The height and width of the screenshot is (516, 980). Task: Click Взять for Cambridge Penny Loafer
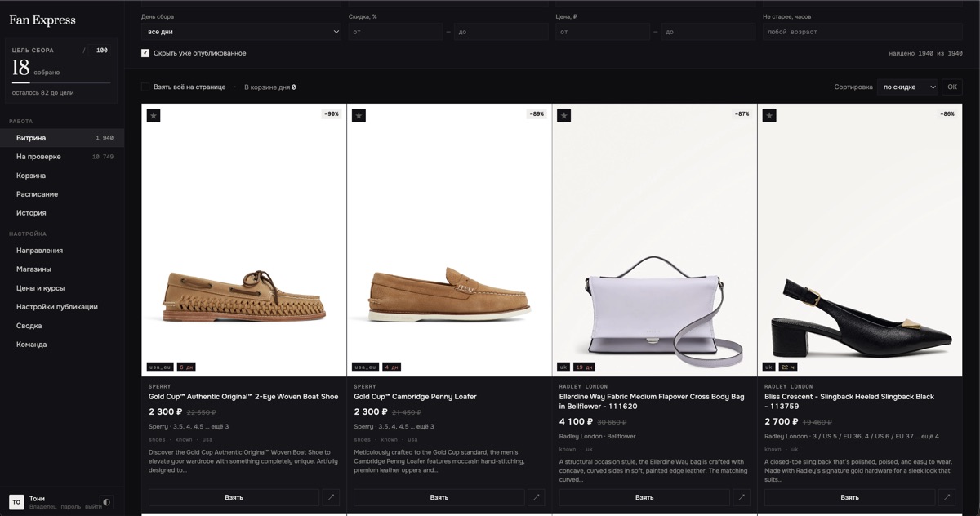[439, 497]
